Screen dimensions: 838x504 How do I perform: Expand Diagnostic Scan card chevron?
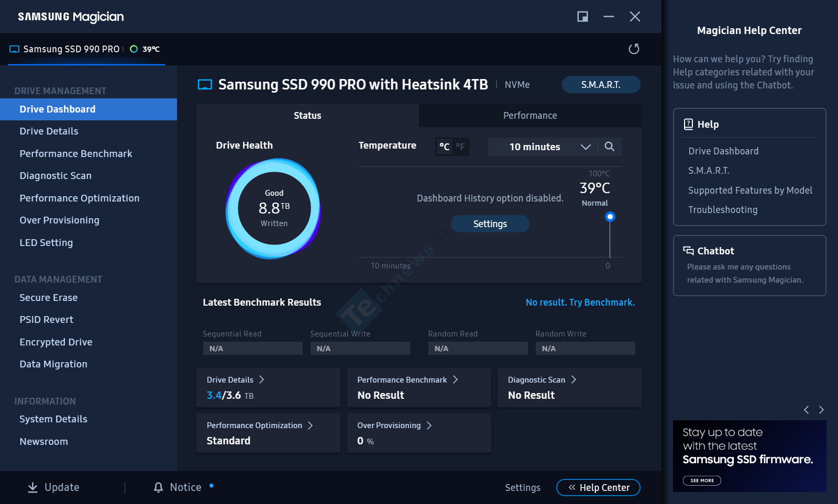(x=574, y=379)
